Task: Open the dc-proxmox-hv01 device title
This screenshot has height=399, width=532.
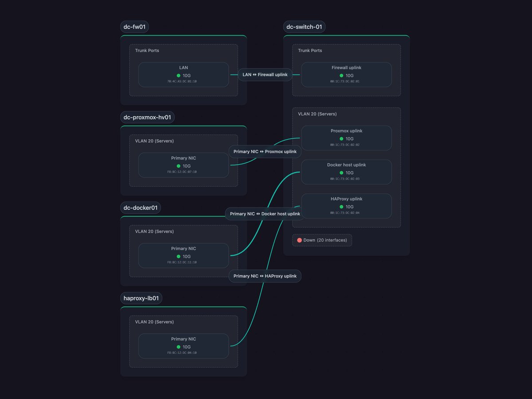Action: tap(148, 117)
